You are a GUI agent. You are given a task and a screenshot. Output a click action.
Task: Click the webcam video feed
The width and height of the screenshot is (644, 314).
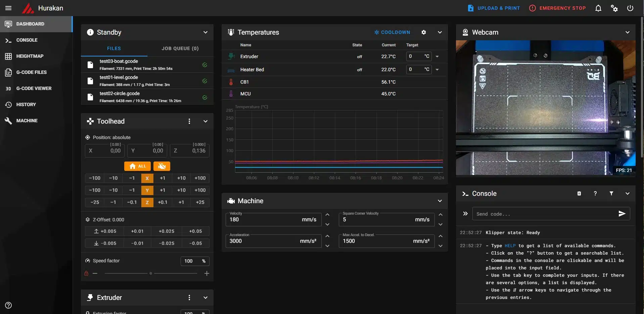[546, 107]
